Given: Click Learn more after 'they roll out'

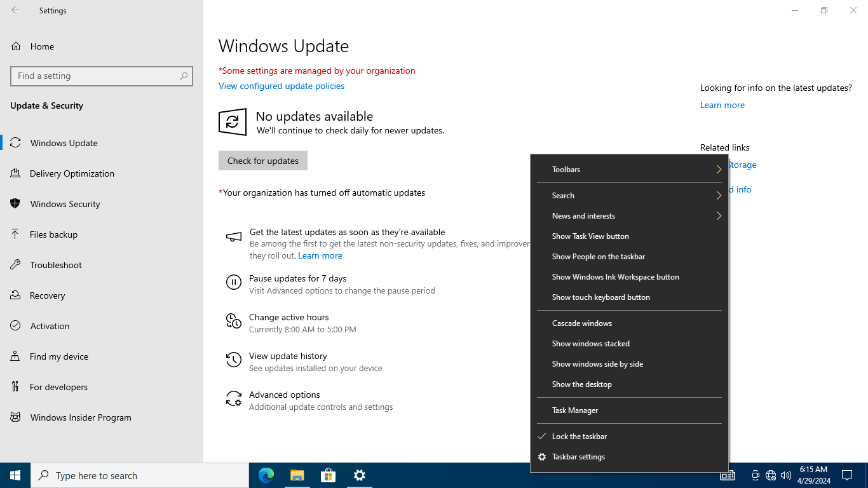Looking at the screenshot, I should pyautogui.click(x=320, y=255).
